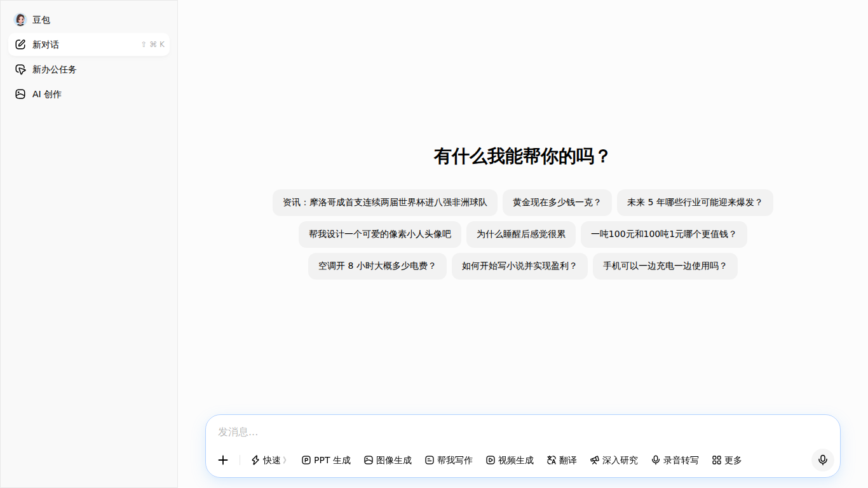Open 新办公任务 in sidebar
The image size is (868, 488).
click(89, 69)
